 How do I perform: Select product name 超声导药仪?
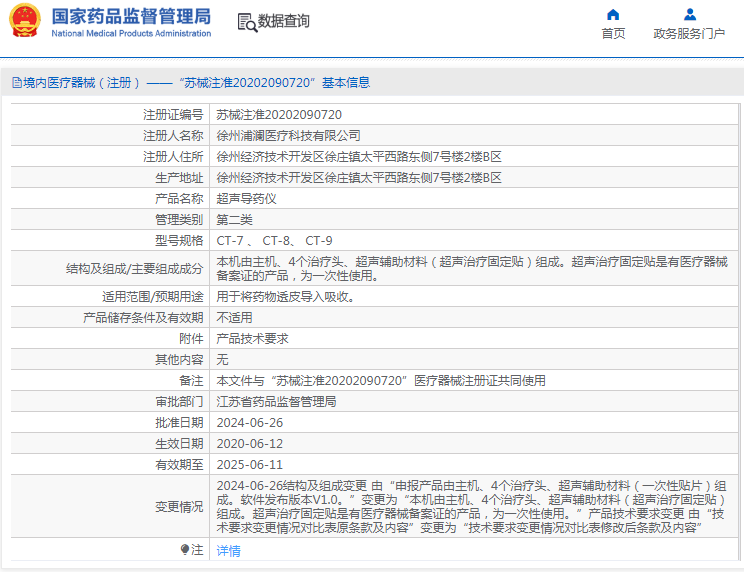[246, 199]
